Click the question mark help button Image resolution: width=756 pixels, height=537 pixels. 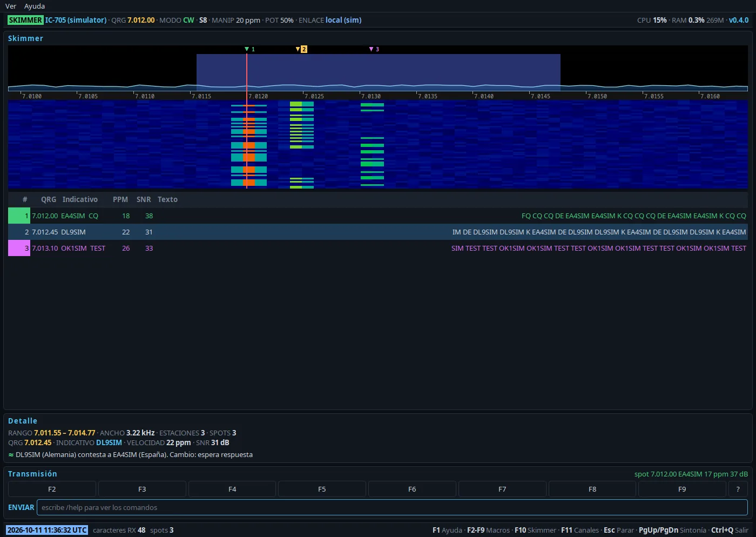[738, 489]
